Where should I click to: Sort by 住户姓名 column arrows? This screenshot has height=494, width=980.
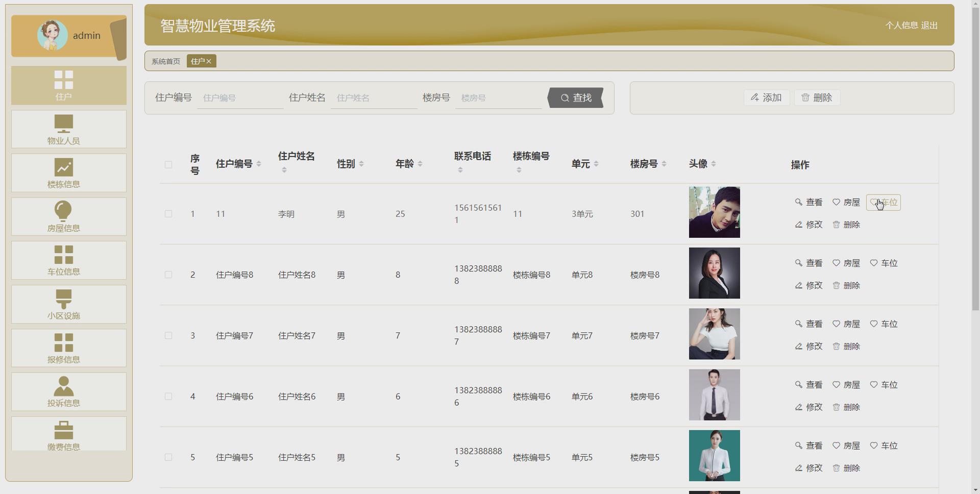(x=284, y=170)
